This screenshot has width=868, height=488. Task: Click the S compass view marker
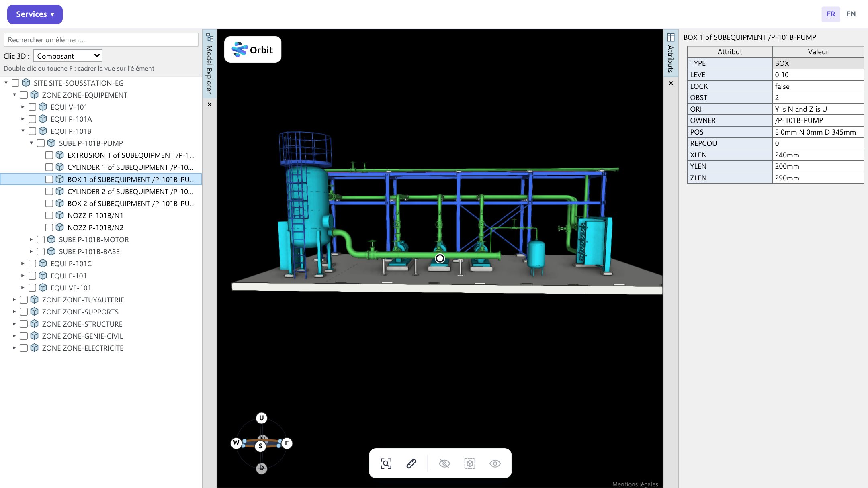pos(260,446)
